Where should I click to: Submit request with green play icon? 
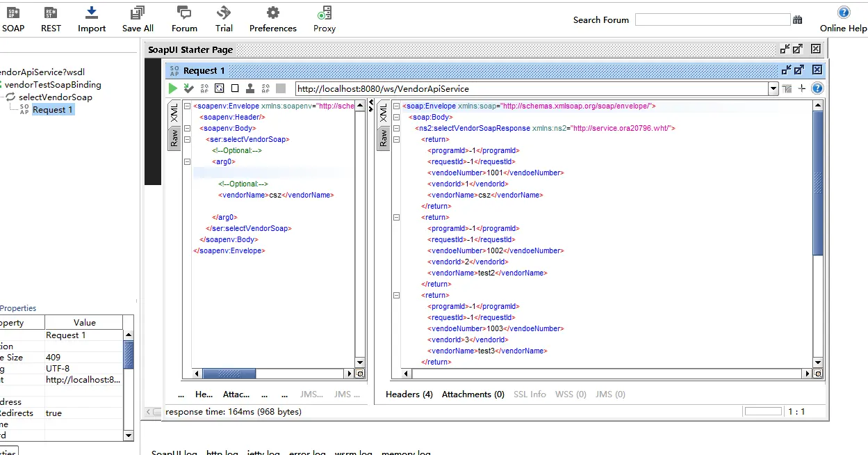[173, 88]
